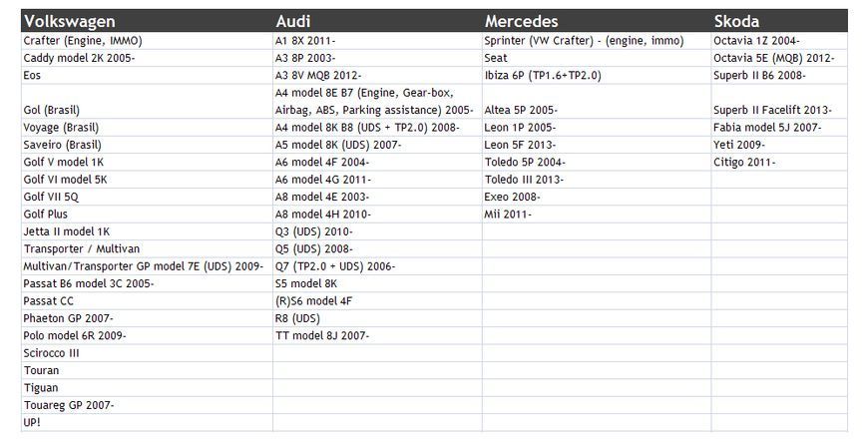Click the Q7 (TP2.0 + UDS) 2006- cell
The image size is (868, 442).
377,266
